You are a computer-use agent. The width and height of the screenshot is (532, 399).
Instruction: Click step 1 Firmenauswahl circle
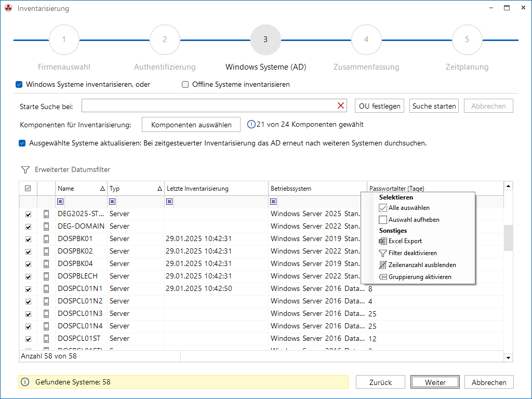coord(64,39)
